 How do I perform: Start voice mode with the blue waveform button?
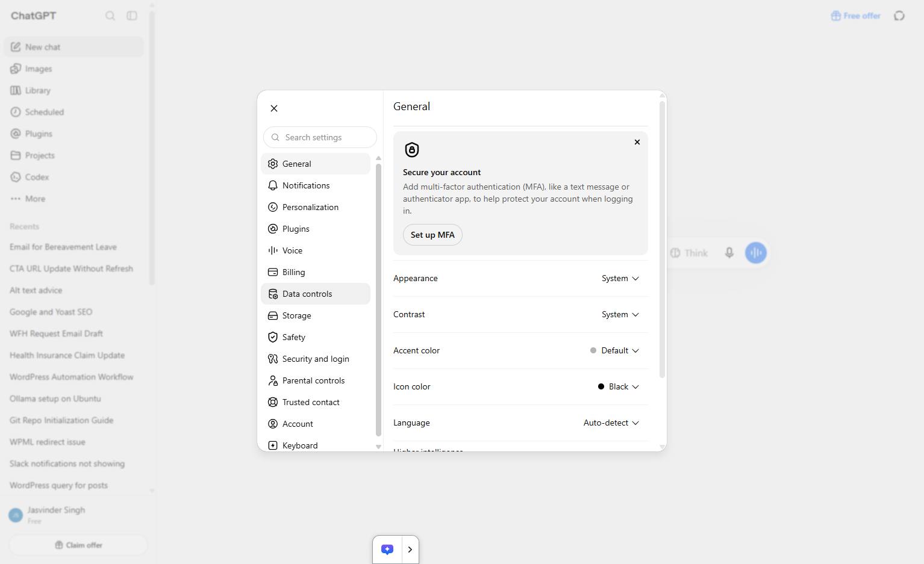pyautogui.click(x=756, y=253)
